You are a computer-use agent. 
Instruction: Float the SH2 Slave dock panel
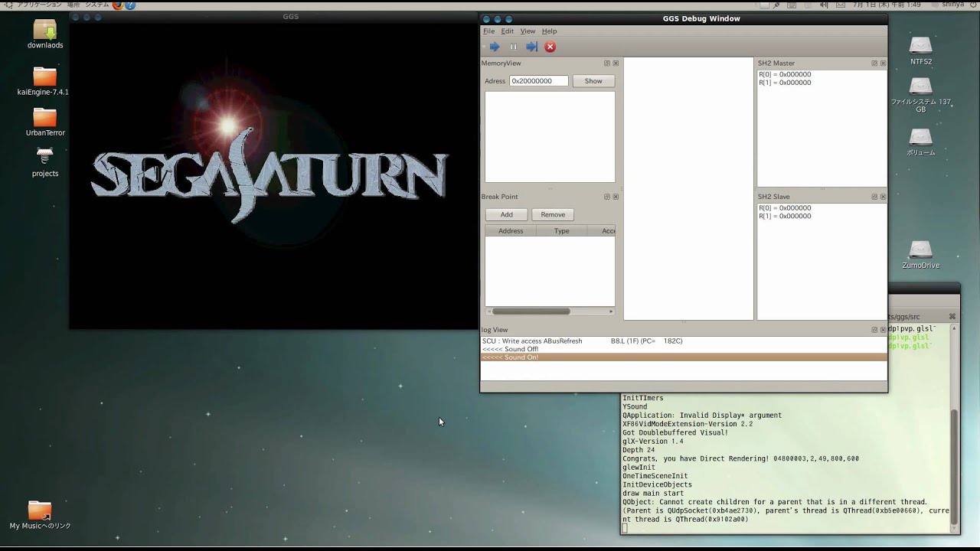coord(874,197)
